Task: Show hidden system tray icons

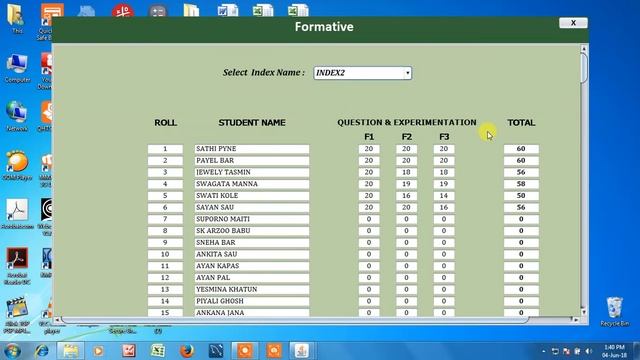Action: click(x=544, y=351)
